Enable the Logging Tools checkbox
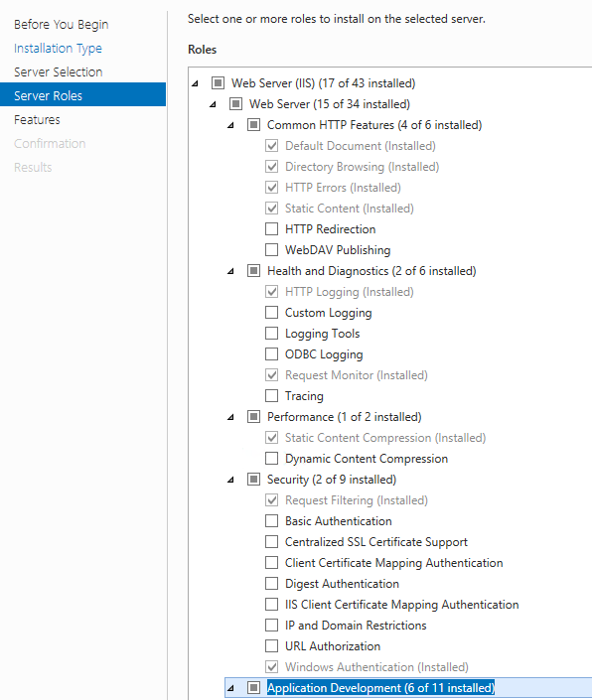The height and width of the screenshot is (700, 592). [271, 334]
